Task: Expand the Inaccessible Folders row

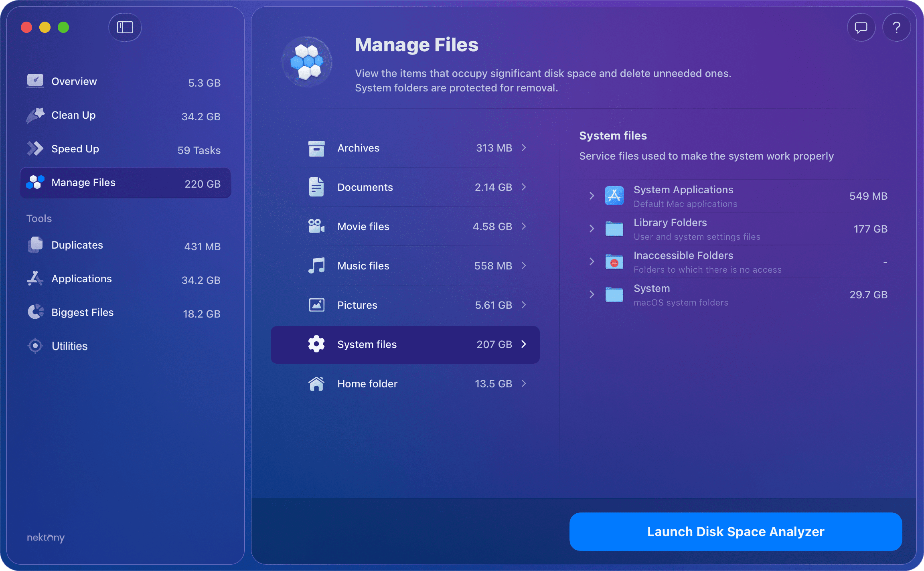Action: (x=592, y=261)
